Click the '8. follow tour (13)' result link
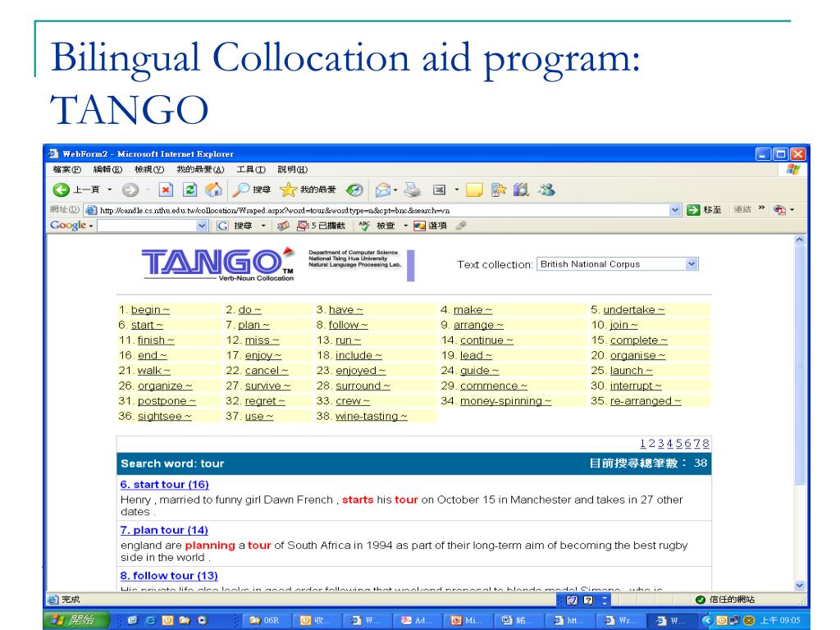This screenshot has height=630, width=840. pos(169,575)
